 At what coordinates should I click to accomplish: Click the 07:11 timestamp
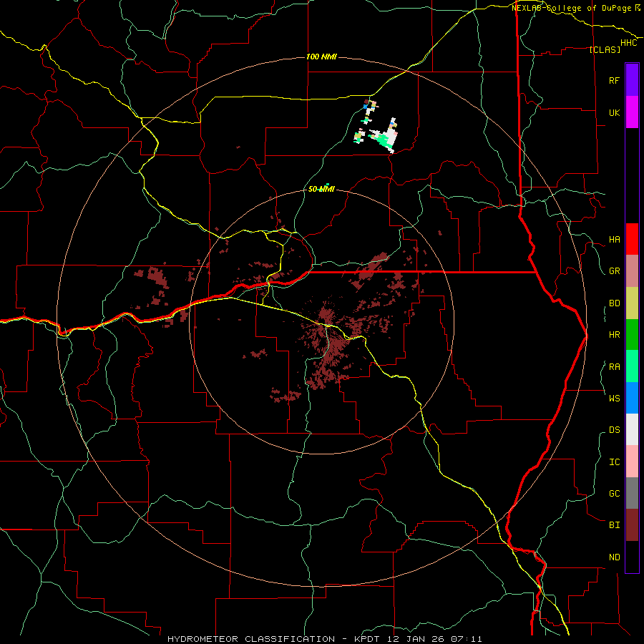[x=467, y=639]
